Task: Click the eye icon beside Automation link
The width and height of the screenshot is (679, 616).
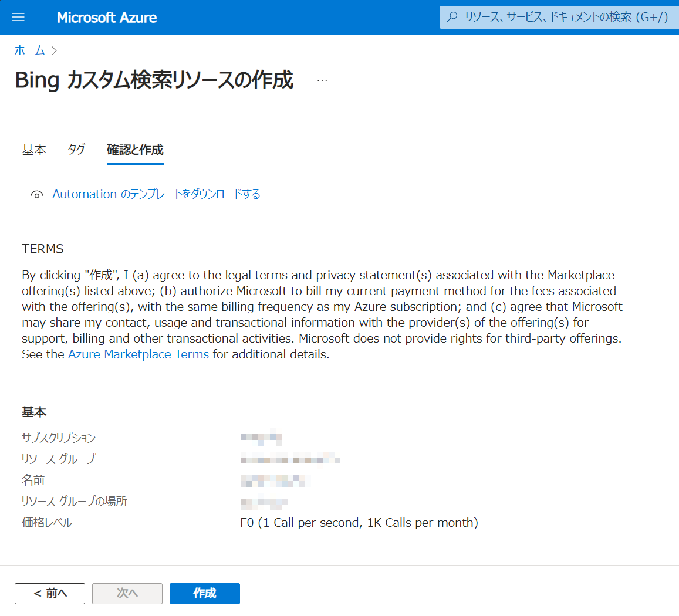Action: (37, 195)
